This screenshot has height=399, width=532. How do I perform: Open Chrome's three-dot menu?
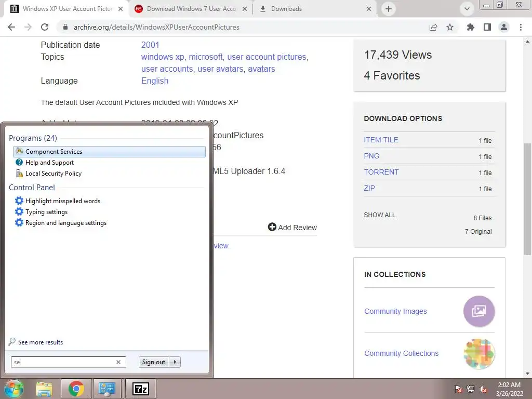(x=521, y=27)
